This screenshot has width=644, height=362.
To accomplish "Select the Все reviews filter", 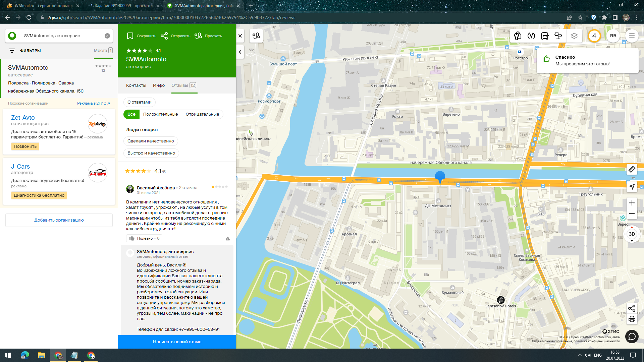I will pos(131,114).
